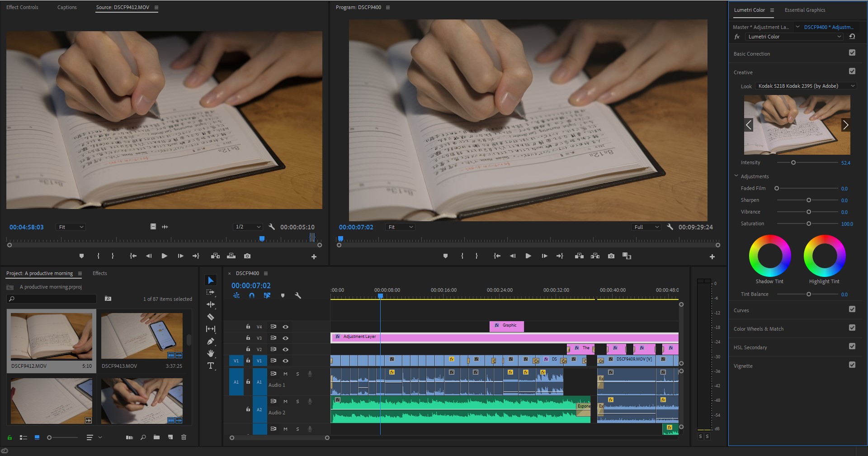The width and height of the screenshot is (868, 456).
Task: Expand the Curves section
Action: (x=741, y=310)
